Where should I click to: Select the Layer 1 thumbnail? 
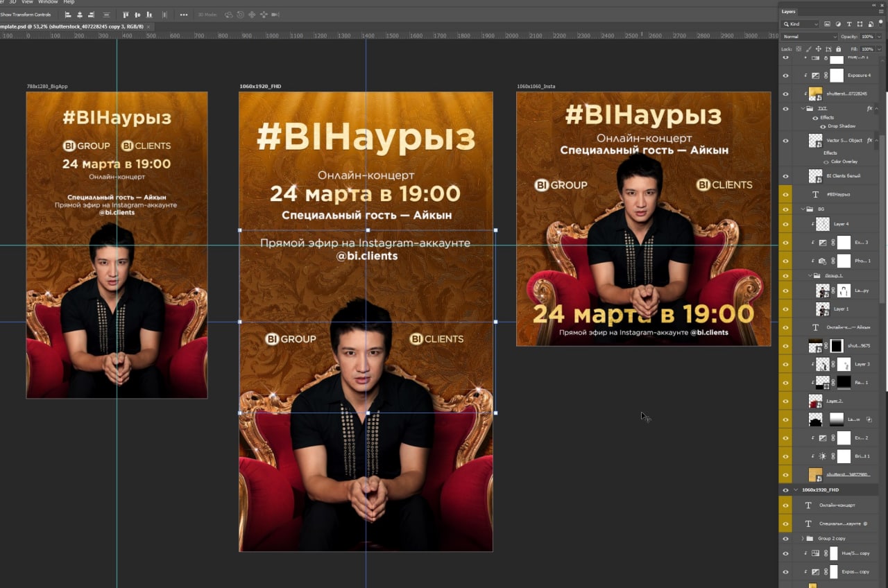pos(823,309)
